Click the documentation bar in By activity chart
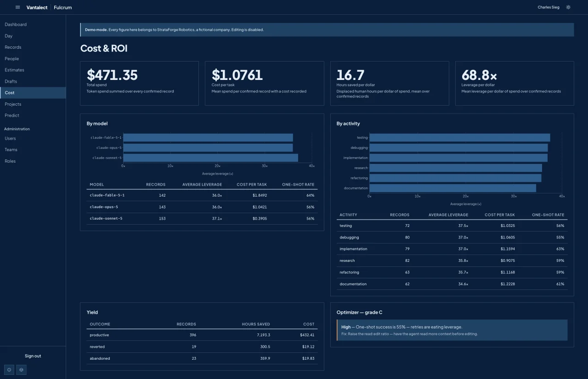 [452, 188]
